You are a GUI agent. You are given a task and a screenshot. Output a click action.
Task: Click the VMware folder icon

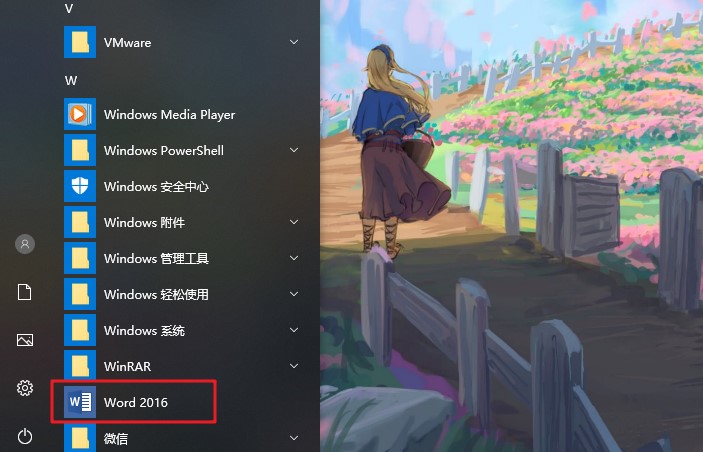pyautogui.click(x=80, y=42)
